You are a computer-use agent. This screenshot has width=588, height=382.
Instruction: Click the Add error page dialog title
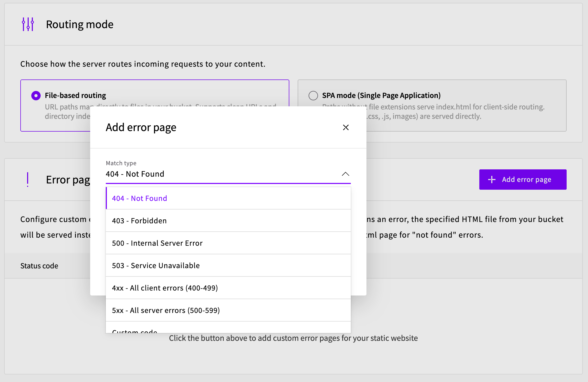point(141,127)
